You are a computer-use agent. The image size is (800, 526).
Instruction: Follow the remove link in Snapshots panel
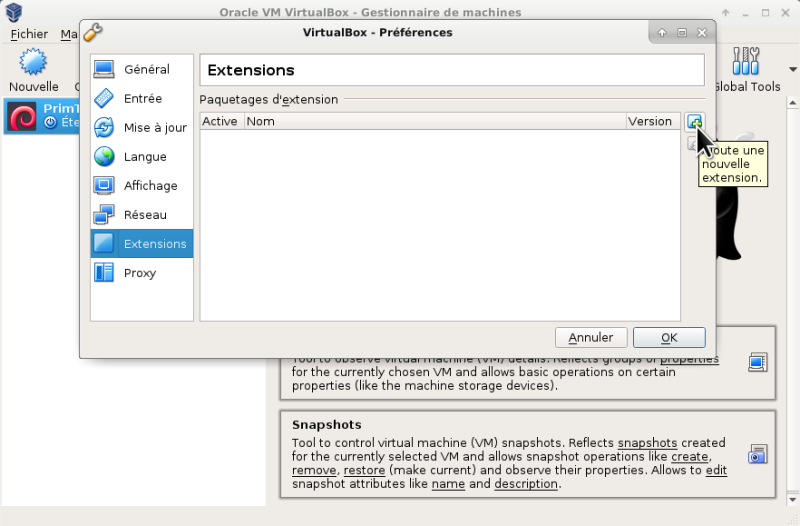tap(314, 470)
